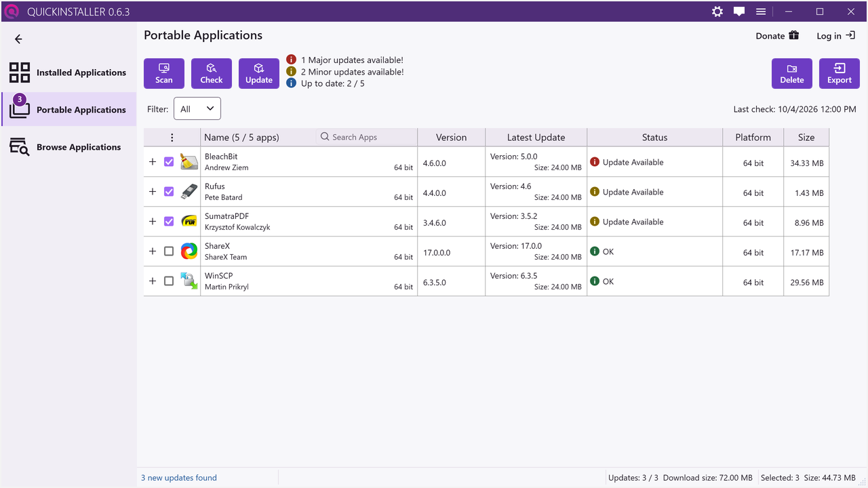
Task: Click the SumatraPDF app icon
Action: (189, 222)
